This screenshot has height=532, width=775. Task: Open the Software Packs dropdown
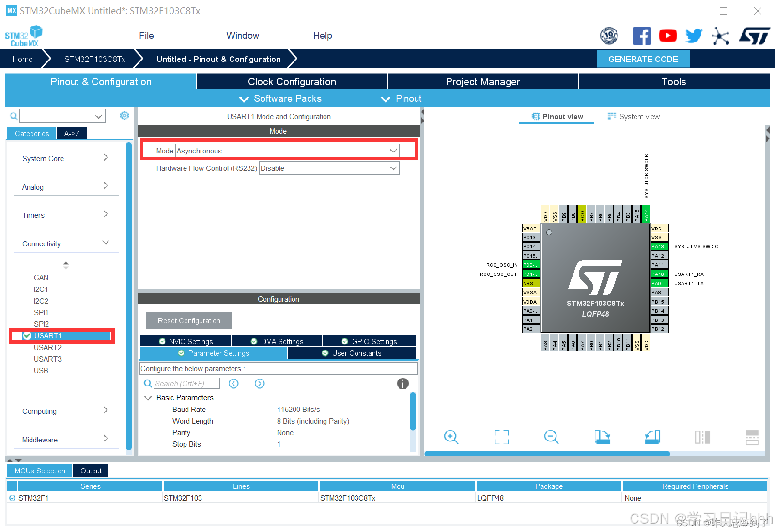click(x=280, y=99)
